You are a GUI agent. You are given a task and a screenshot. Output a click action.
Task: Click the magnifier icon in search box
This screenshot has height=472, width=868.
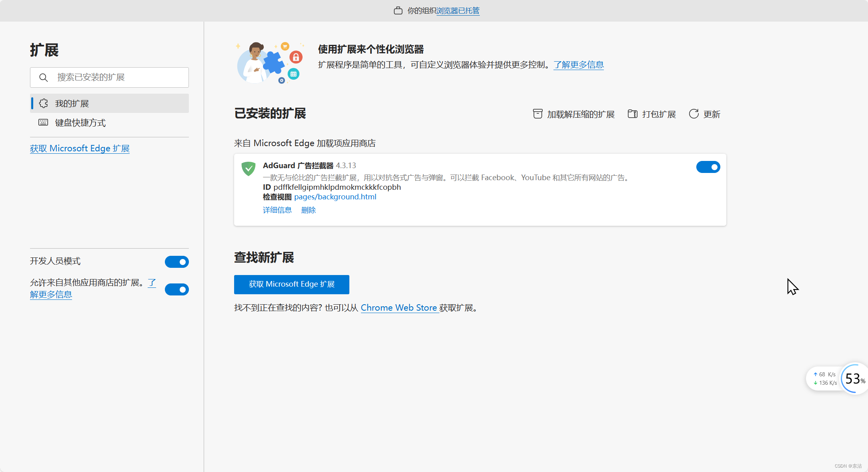pyautogui.click(x=44, y=78)
